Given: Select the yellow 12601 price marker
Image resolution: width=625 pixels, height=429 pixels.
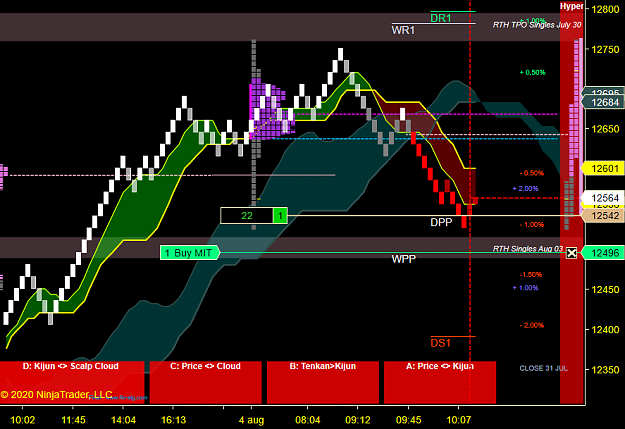Looking at the screenshot, I should pos(603,168).
